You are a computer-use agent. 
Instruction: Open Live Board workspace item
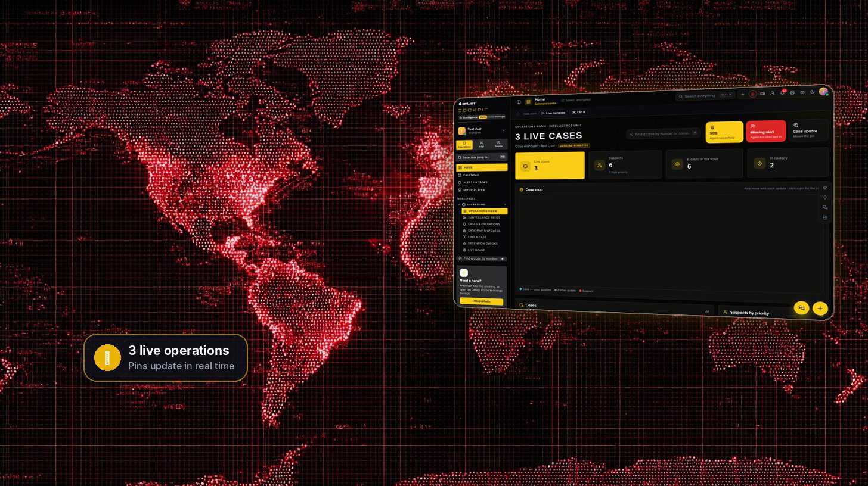[485, 250]
